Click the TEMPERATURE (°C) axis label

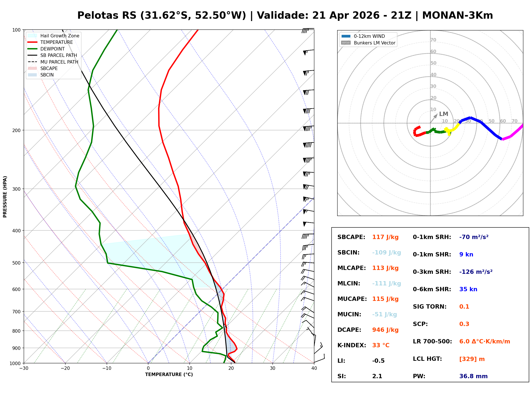tap(169, 375)
